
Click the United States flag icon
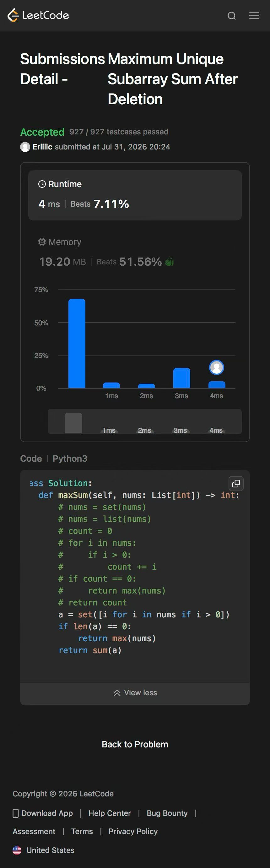[17, 850]
